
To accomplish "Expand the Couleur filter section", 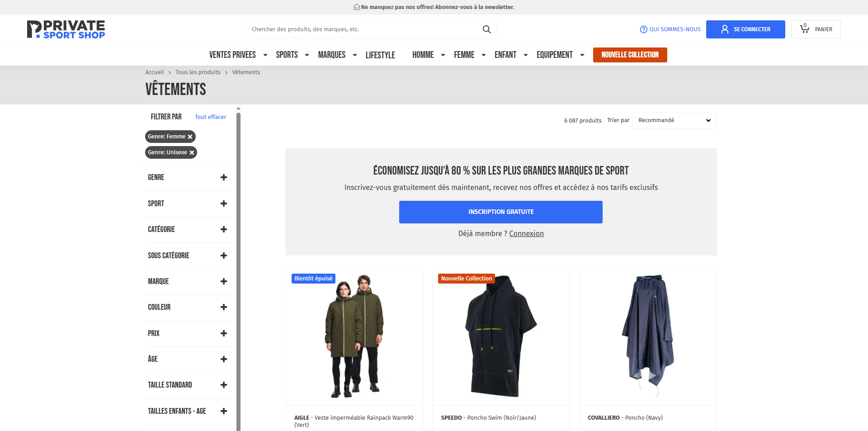I will pos(188,307).
